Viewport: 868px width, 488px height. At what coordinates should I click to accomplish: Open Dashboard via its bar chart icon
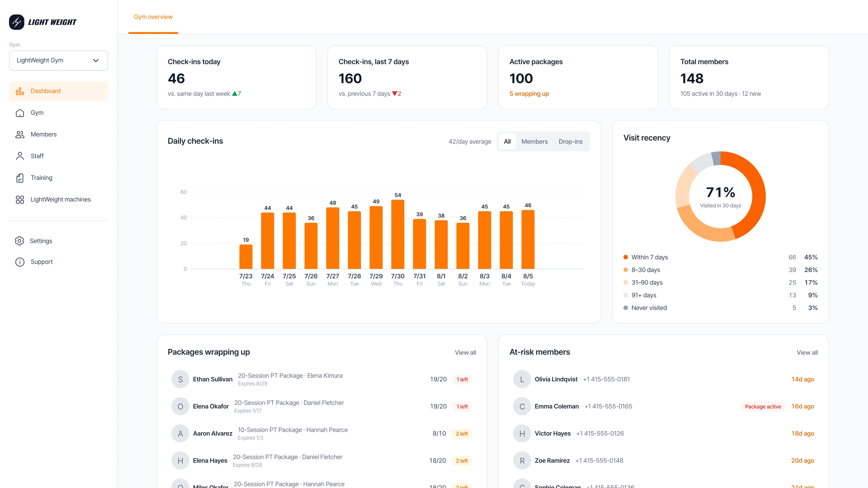tap(20, 91)
